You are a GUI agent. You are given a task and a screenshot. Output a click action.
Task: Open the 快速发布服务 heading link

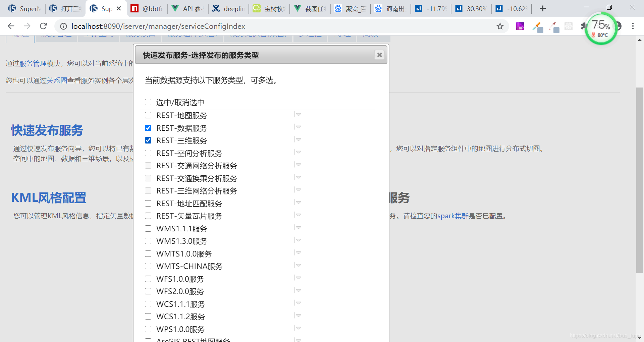[47, 130]
